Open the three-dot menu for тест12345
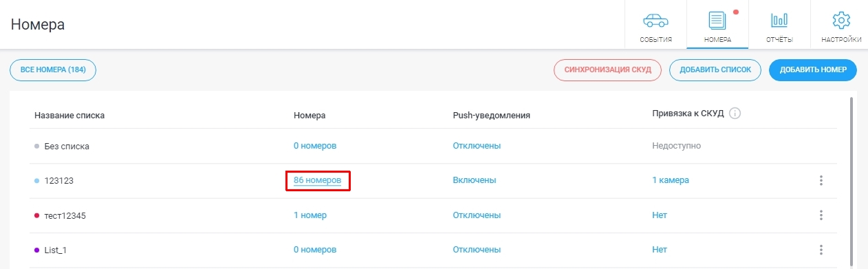This screenshot has height=269, width=868. 821,215
